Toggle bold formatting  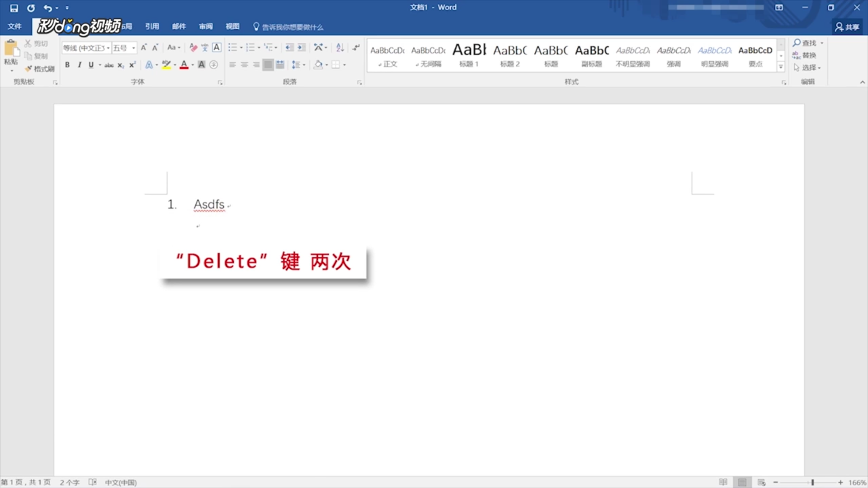pos(67,65)
